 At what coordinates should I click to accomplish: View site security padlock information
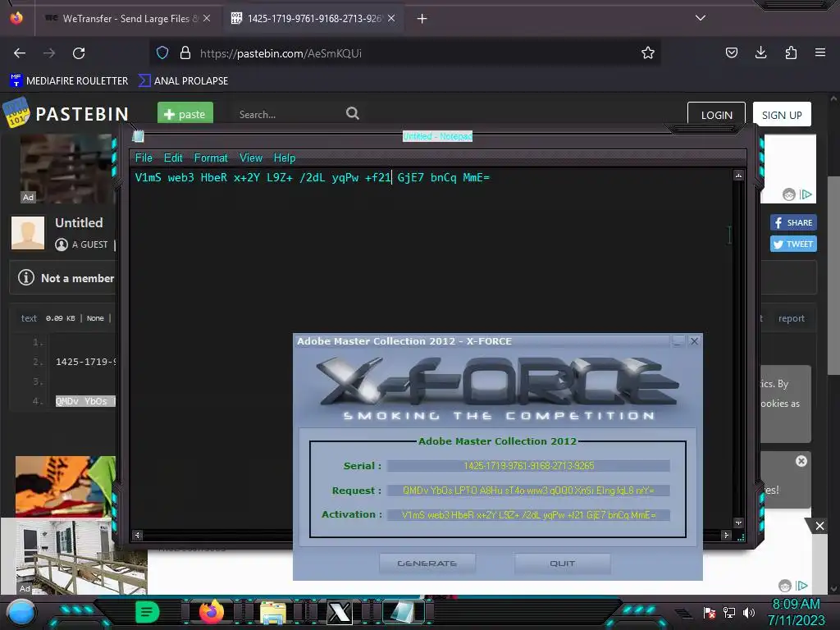pyautogui.click(x=185, y=52)
